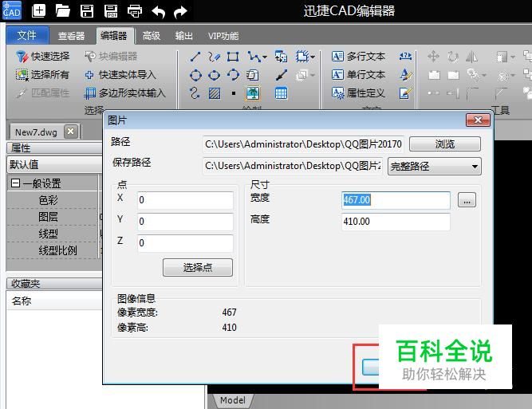Image resolution: width=532 pixels, height=409 pixels.
Task: Open a file with the folder icon
Action: coord(63,11)
